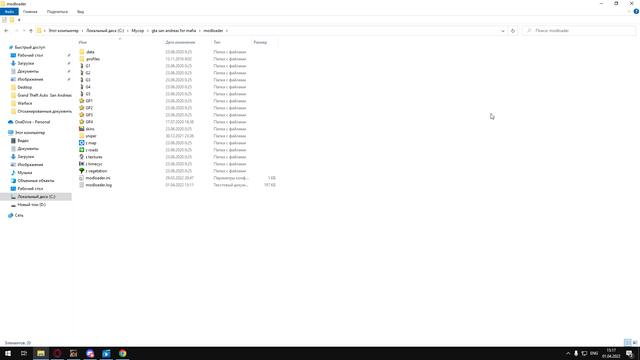Open Музыка under Этот компьютер
Screen dimensions: 640x360
[24, 173]
